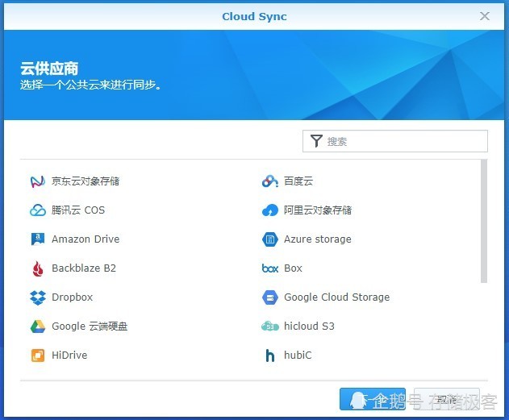Choose the Amazon Drive icon
This screenshot has height=420, width=509.
coord(38,239)
